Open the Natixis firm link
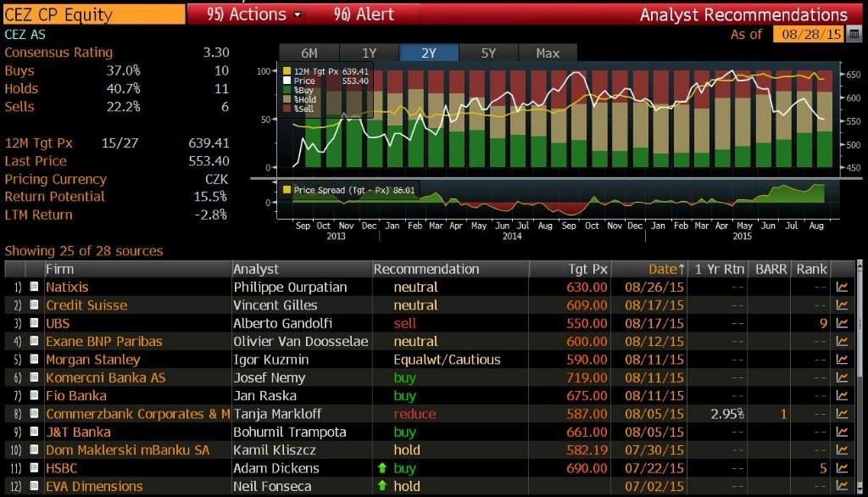This screenshot has height=497, width=868. [x=67, y=287]
